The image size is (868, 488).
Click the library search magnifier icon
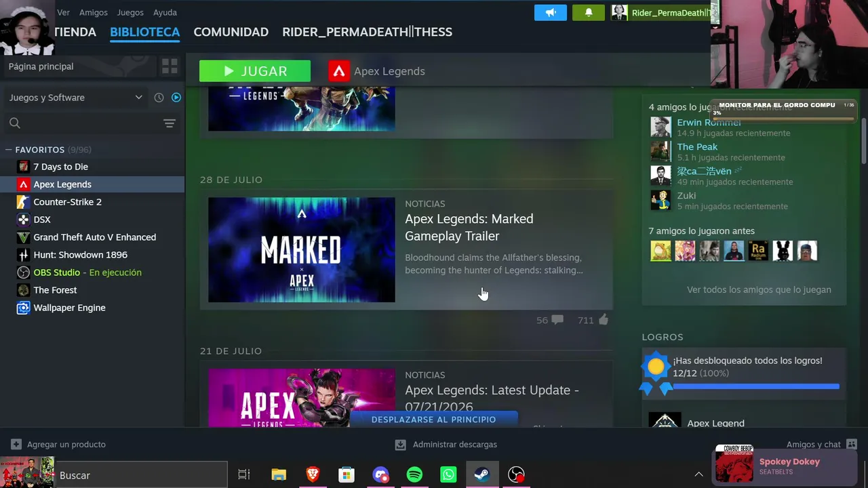pos(15,123)
